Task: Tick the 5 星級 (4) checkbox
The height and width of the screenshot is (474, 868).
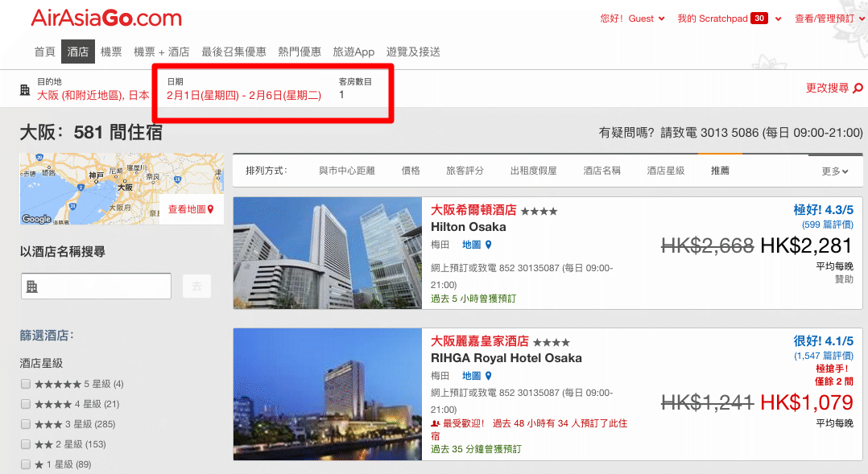Action: pyautogui.click(x=26, y=383)
